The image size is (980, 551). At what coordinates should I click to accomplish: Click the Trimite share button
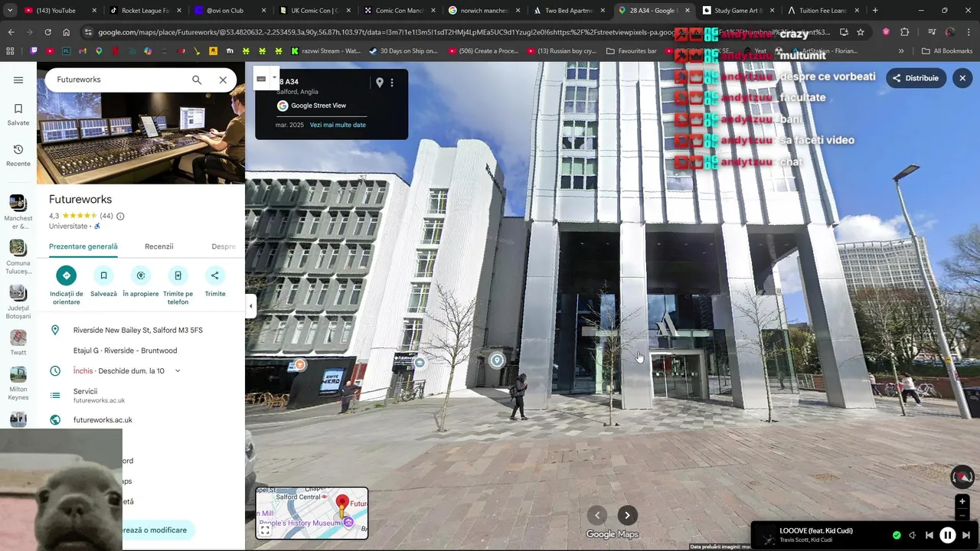(215, 282)
